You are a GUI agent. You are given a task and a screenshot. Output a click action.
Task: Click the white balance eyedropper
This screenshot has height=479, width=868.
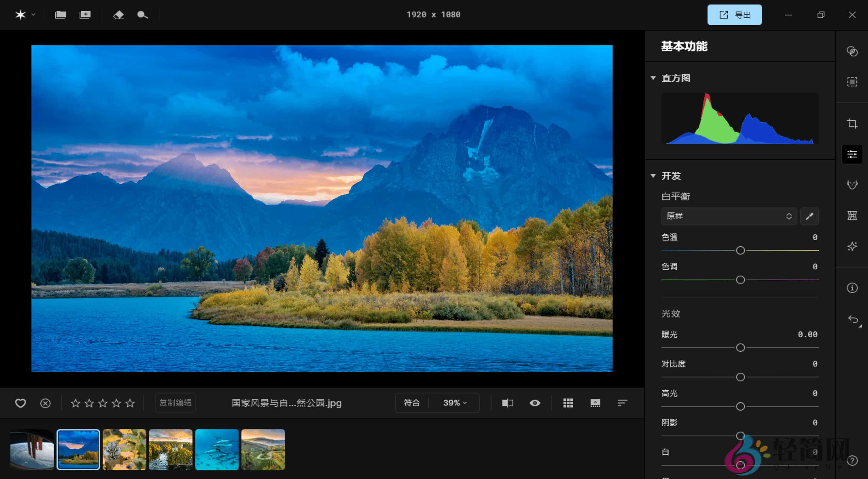click(x=809, y=216)
